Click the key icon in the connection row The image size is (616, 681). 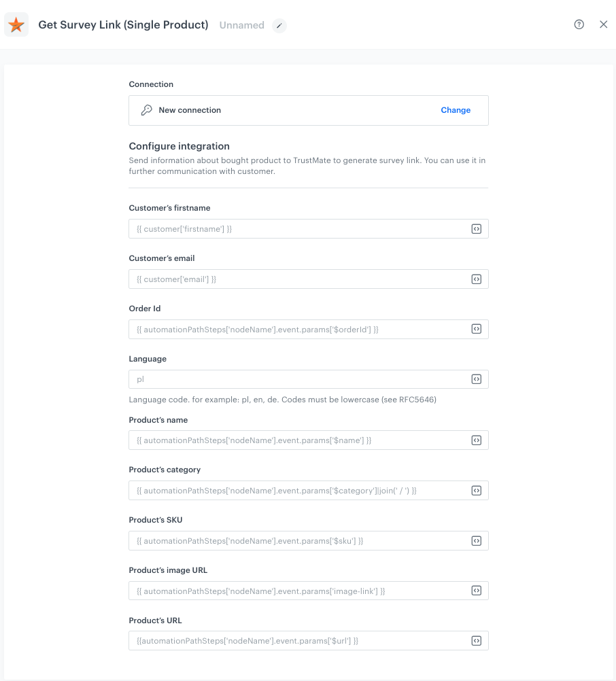click(147, 109)
